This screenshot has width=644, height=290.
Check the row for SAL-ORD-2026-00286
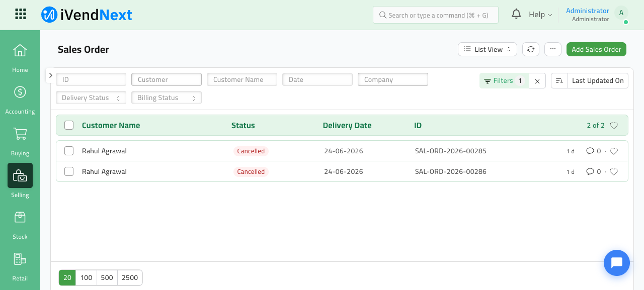69,172
